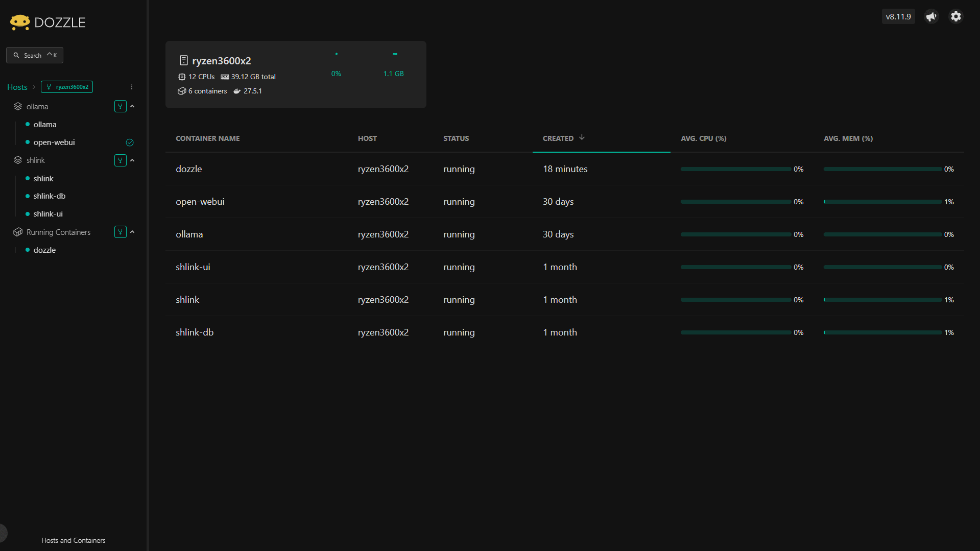Click the shlink-db row memory progress bar
Image resolution: width=980 pixels, height=551 pixels.
883,332
